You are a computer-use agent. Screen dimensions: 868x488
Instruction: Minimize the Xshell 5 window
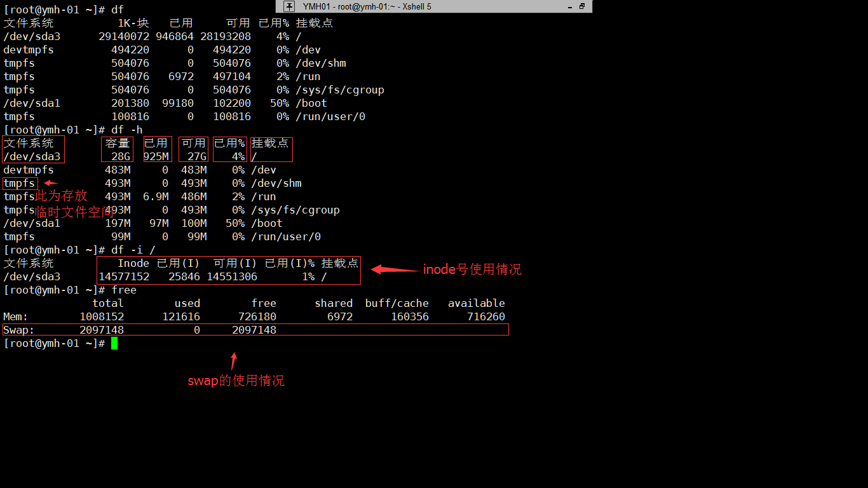[569, 6]
